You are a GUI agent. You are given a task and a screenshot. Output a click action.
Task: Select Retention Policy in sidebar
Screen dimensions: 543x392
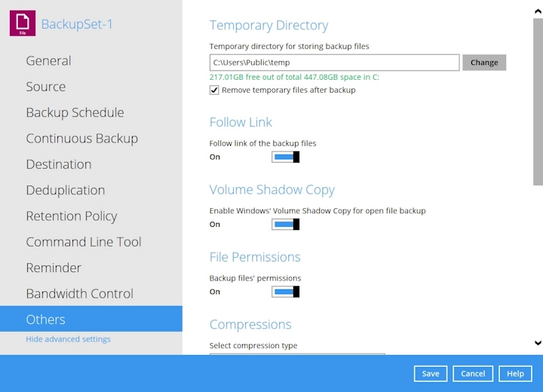[x=71, y=216]
